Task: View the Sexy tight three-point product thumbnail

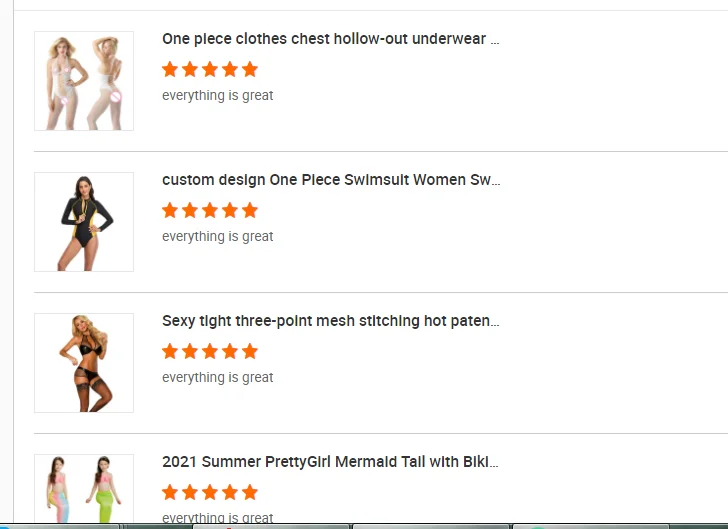Action: [84, 363]
